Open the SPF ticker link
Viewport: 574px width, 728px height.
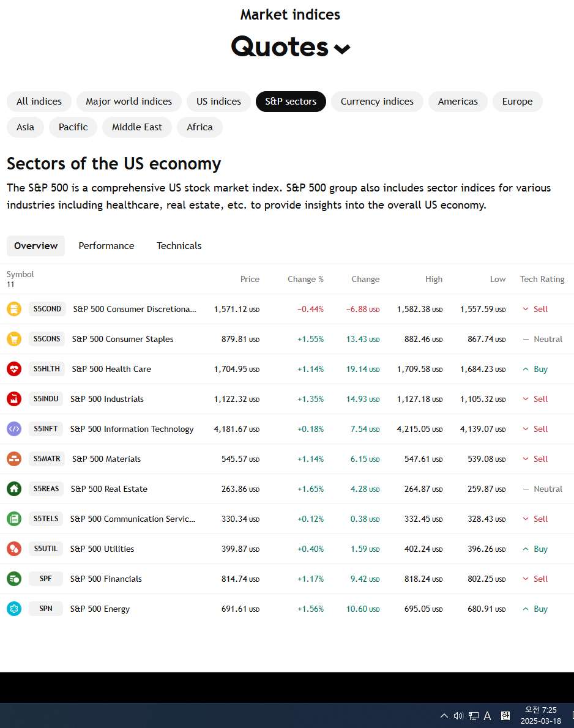click(x=45, y=579)
